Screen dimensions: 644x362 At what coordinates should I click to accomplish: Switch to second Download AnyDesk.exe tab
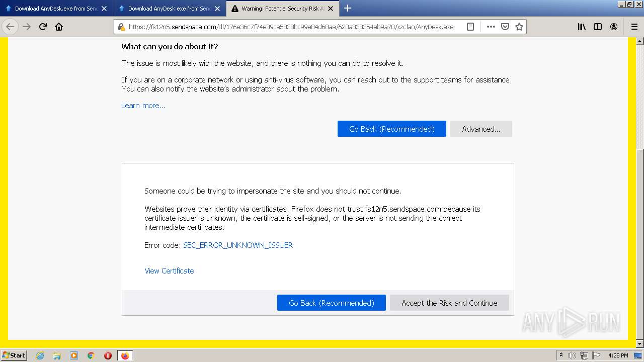[x=169, y=9]
